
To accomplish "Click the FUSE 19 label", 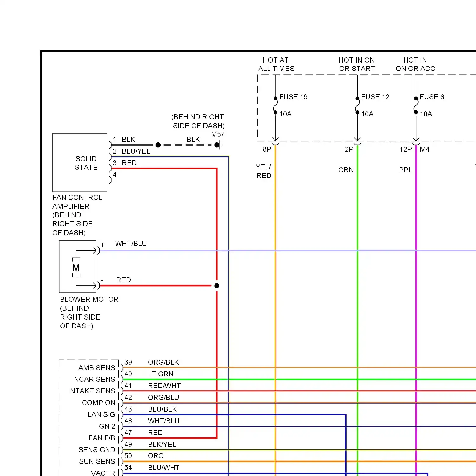I will (293, 97).
